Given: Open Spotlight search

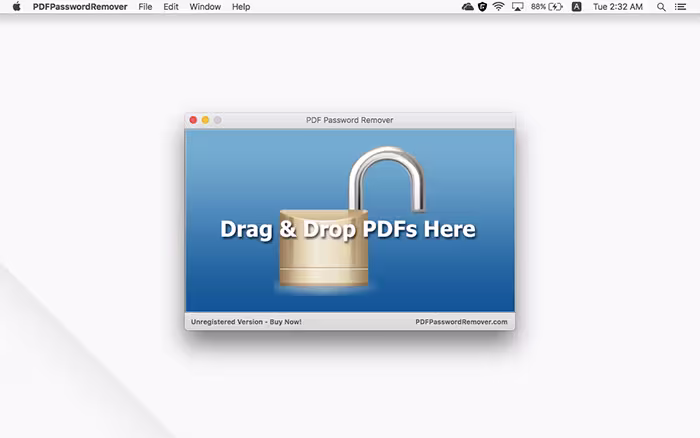Looking at the screenshot, I should pos(661,7).
